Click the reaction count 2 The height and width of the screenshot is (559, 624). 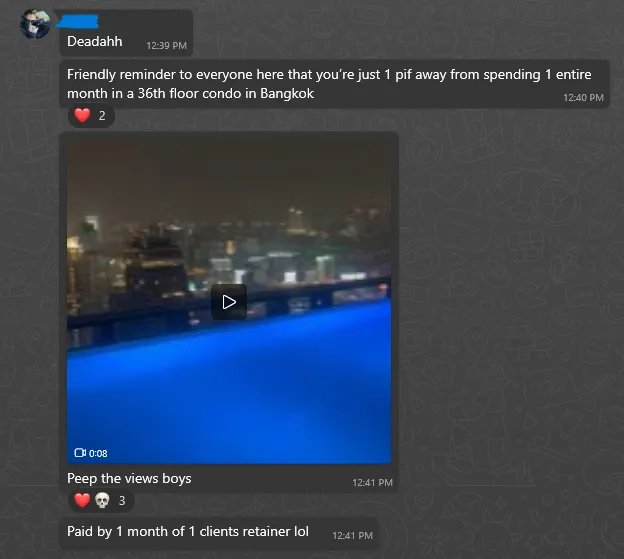pyautogui.click(x=102, y=116)
